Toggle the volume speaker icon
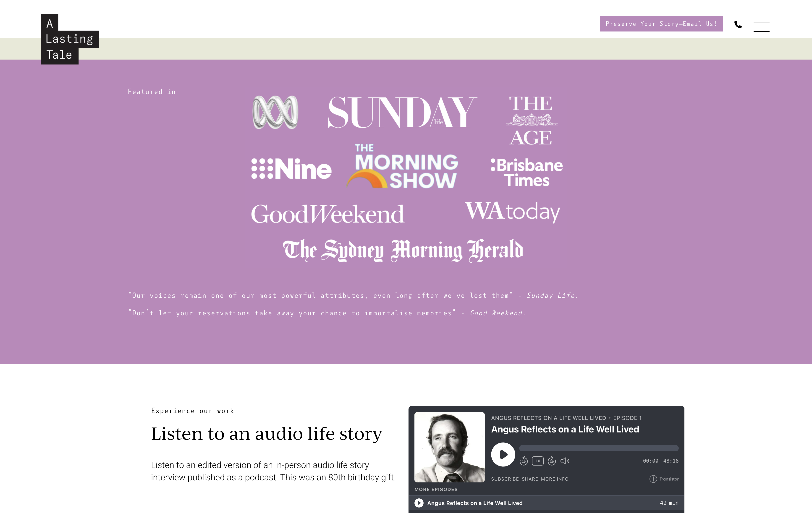812x513 pixels. 565,461
